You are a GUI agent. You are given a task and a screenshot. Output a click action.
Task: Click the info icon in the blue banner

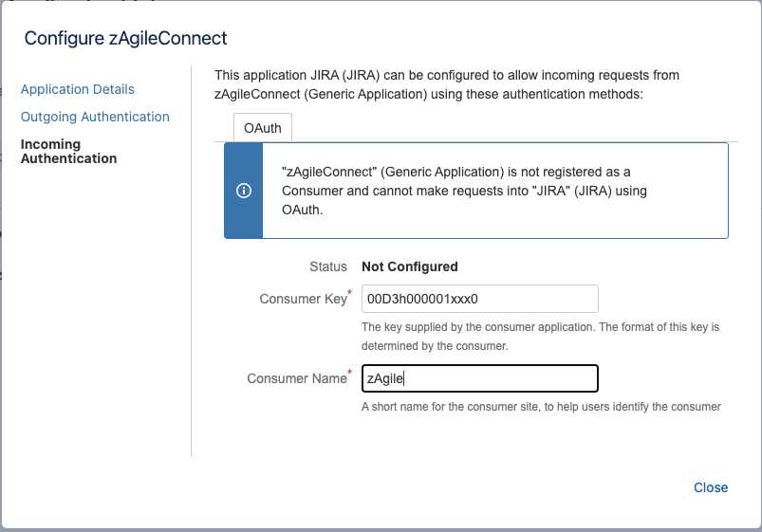tap(243, 191)
